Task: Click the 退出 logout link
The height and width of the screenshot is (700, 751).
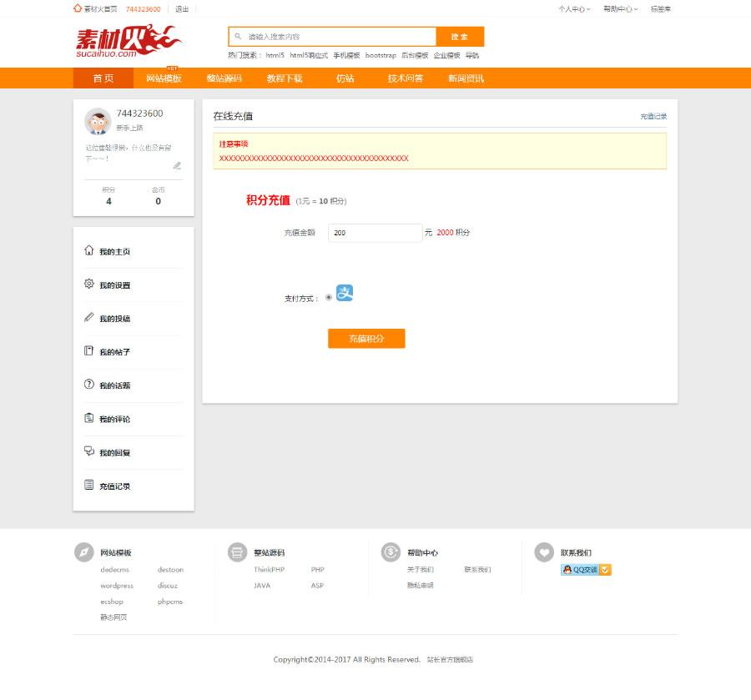Action: [182, 9]
